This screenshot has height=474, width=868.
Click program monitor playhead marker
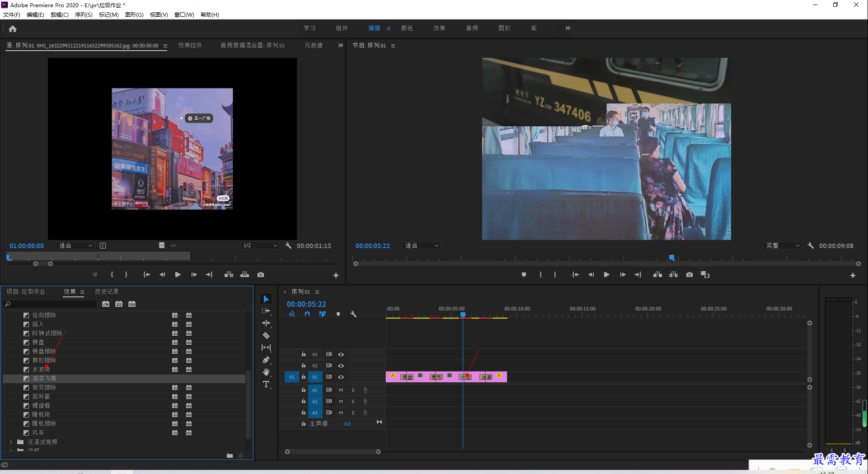[672, 258]
